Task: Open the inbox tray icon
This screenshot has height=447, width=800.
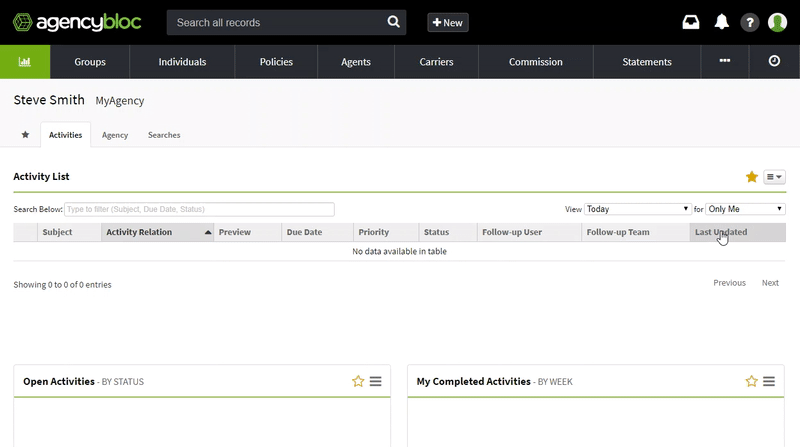Action: [691, 22]
